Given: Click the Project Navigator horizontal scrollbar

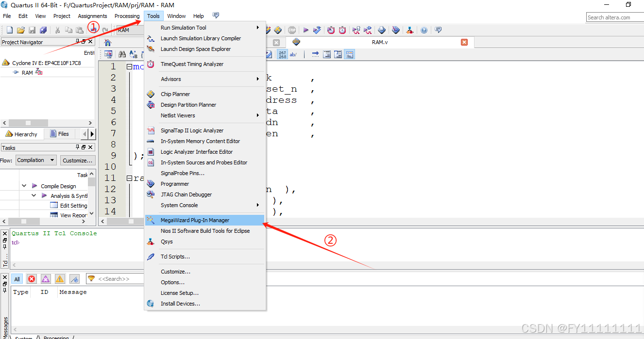Looking at the screenshot, I should point(48,123).
